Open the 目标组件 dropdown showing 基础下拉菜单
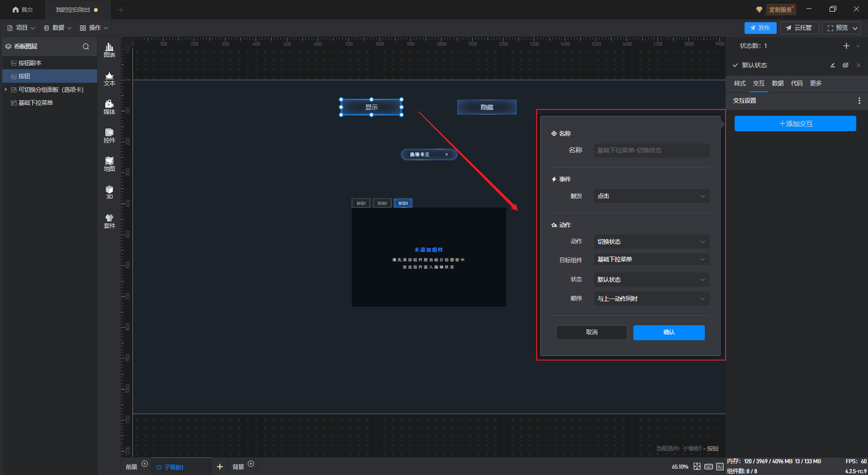Image resolution: width=868 pixels, height=475 pixels. [651, 260]
